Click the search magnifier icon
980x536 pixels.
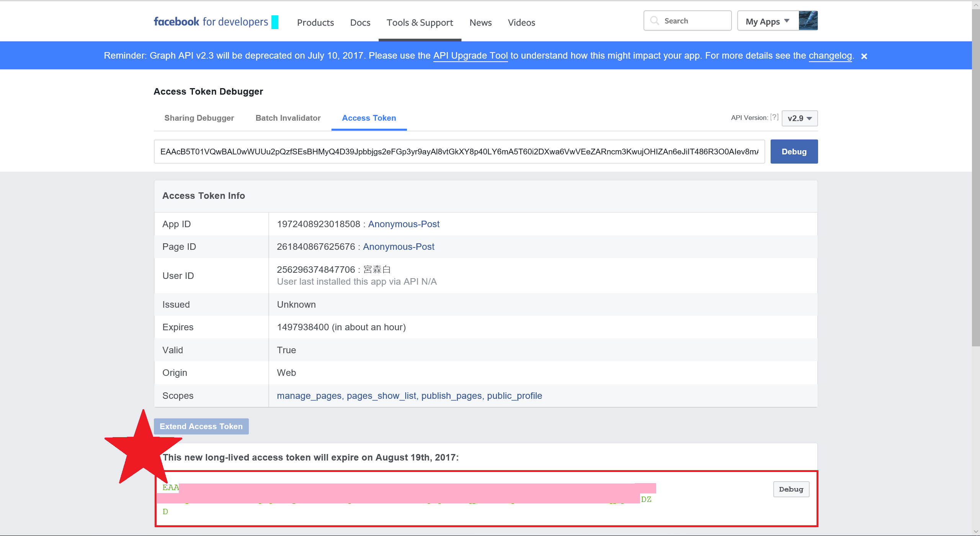pyautogui.click(x=655, y=21)
